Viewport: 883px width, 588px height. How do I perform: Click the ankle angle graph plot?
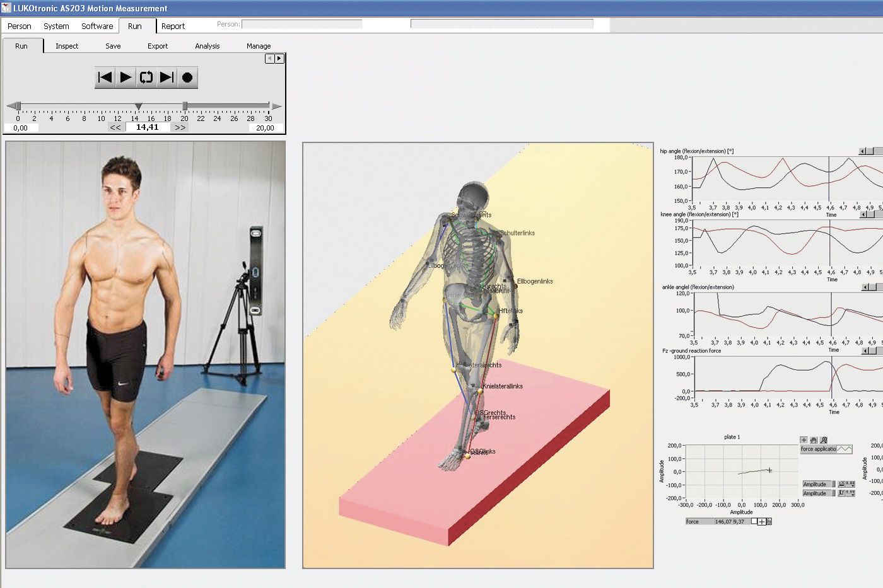click(x=788, y=314)
